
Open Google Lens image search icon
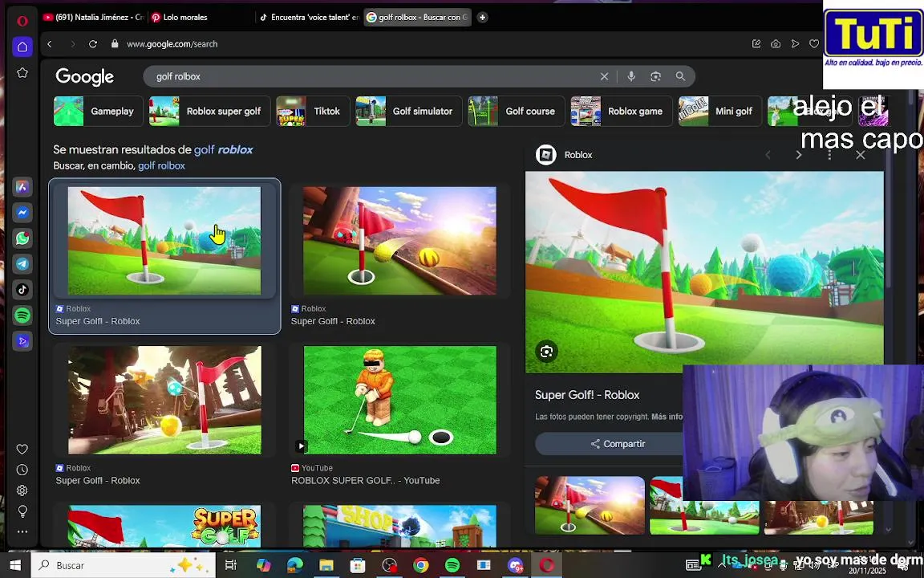tap(655, 76)
